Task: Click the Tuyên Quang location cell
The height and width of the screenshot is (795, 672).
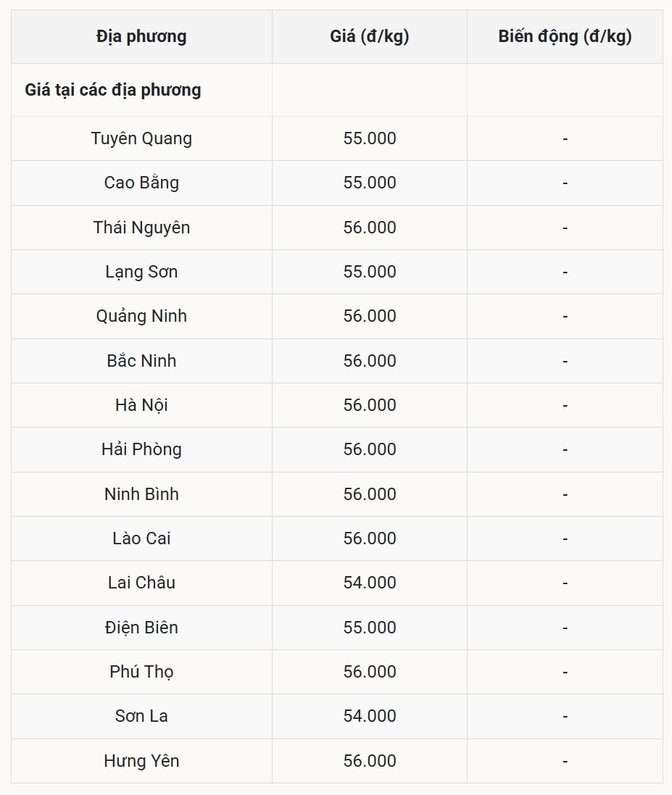Action: click(x=141, y=138)
